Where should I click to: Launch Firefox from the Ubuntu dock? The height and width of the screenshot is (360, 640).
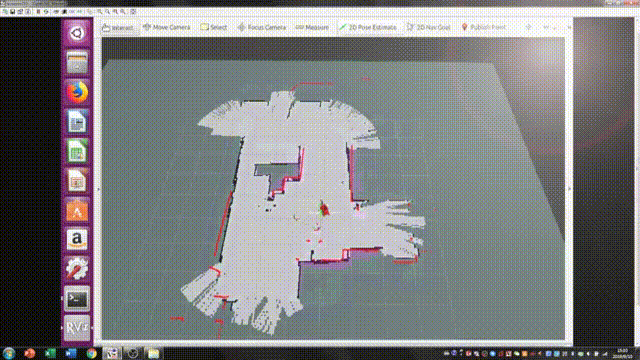tap(77, 92)
